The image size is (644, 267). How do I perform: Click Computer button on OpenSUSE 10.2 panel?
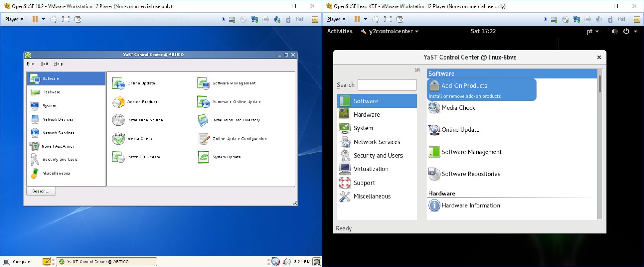click(18, 262)
